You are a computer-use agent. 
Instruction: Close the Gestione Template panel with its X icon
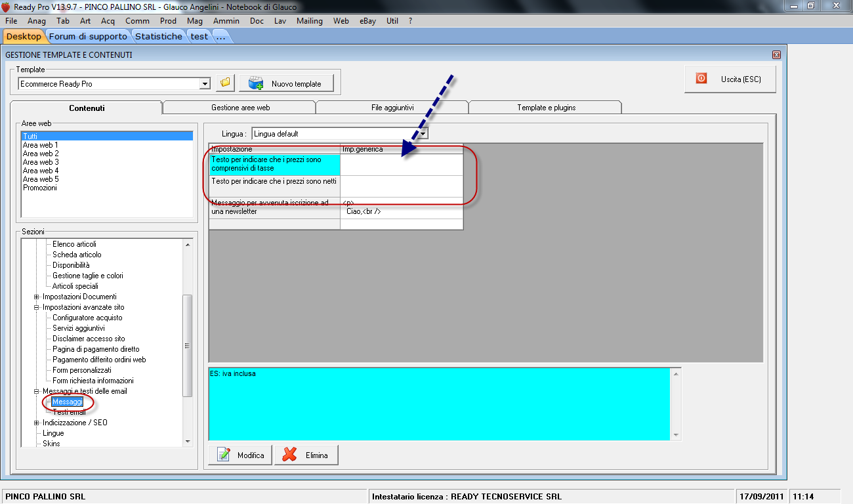pos(776,55)
